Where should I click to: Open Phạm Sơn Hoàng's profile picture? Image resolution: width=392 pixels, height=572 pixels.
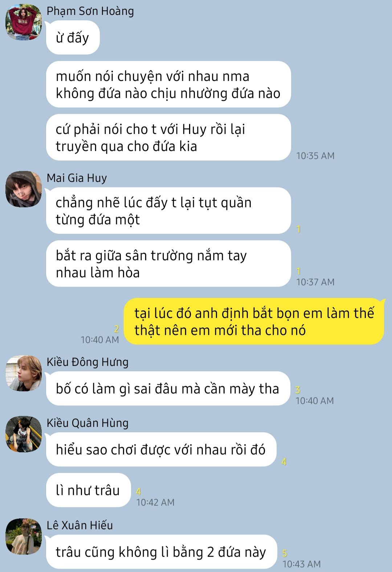pyautogui.click(x=24, y=22)
